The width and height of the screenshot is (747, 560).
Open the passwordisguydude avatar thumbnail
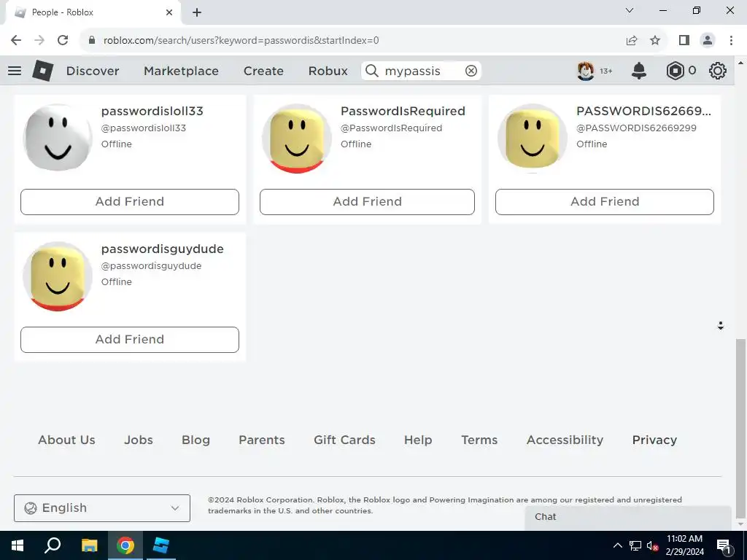pyautogui.click(x=58, y=276)
